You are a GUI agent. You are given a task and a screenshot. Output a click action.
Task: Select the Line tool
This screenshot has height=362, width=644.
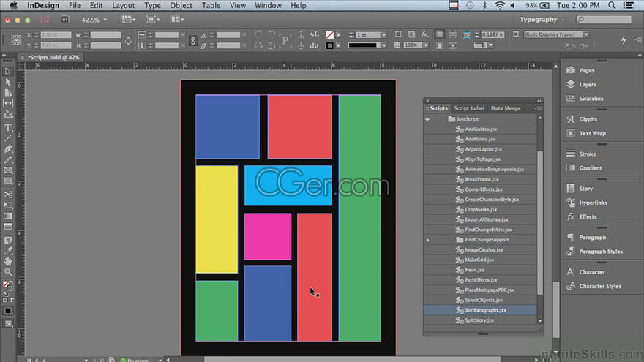pos(8,138)
